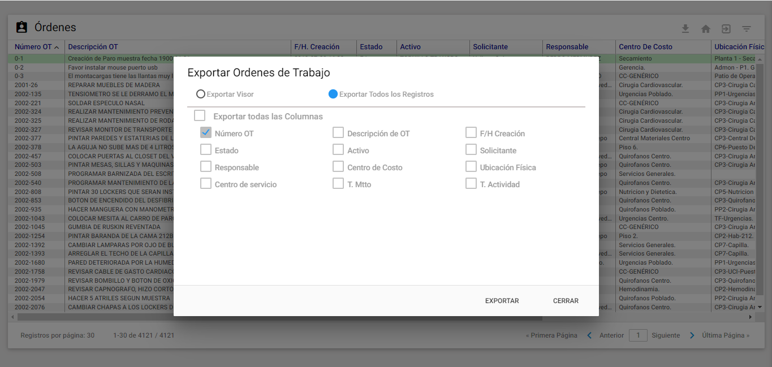
Task: Check Centro de servicio option
Action: pos(206,184)
